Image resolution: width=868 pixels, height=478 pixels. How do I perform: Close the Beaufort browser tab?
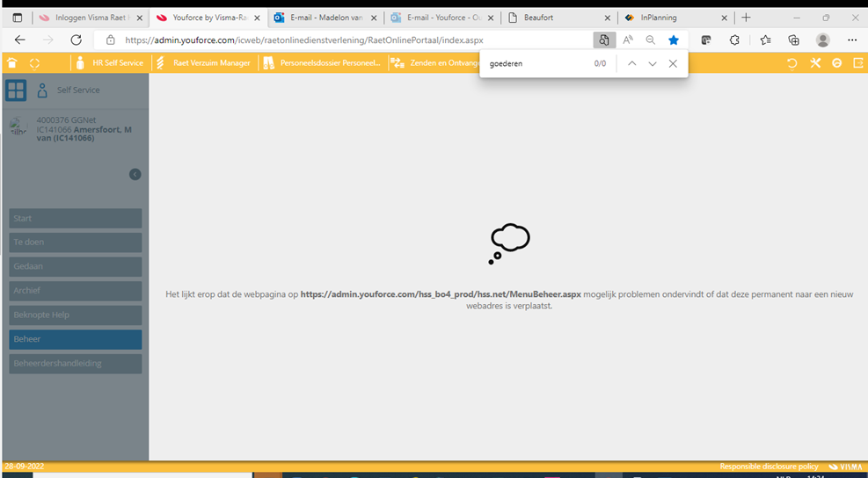coord(608,18)
